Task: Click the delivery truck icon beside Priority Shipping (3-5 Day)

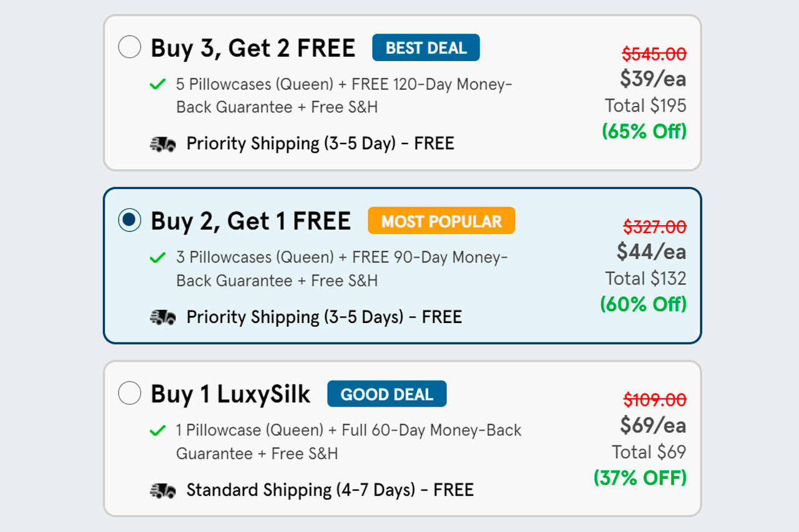Action: 163,144
